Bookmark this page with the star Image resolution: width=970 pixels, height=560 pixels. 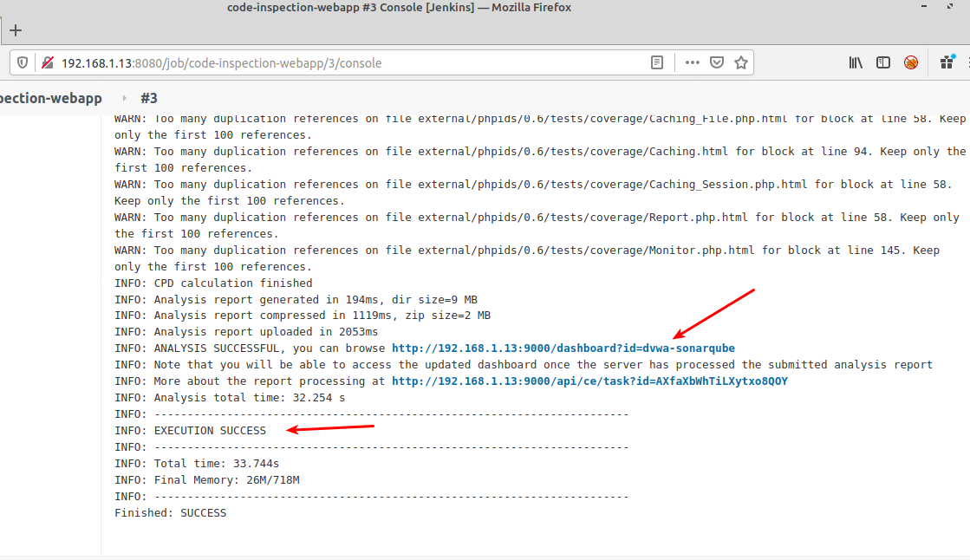(741, 62)
